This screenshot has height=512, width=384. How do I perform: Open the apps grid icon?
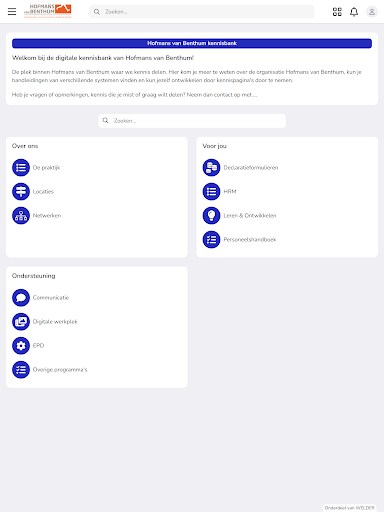[x=337, y=12]
